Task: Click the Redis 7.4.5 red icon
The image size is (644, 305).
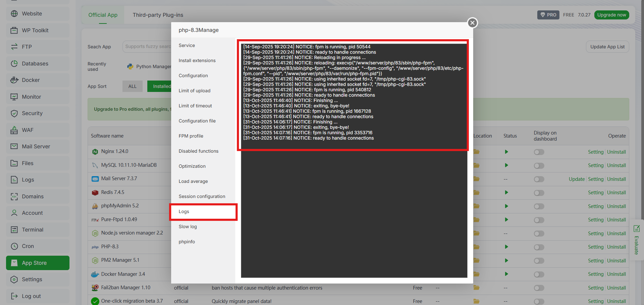Action: pyautogui.click(x=95, y=193)
